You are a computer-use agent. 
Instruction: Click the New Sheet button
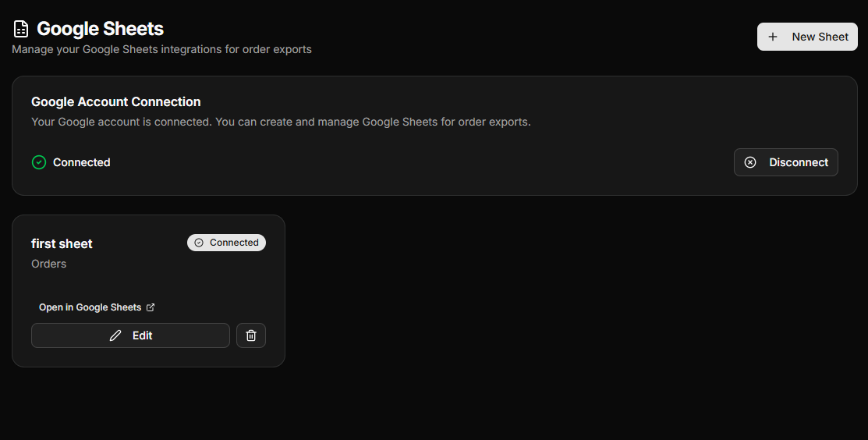[x=807, y=37]
